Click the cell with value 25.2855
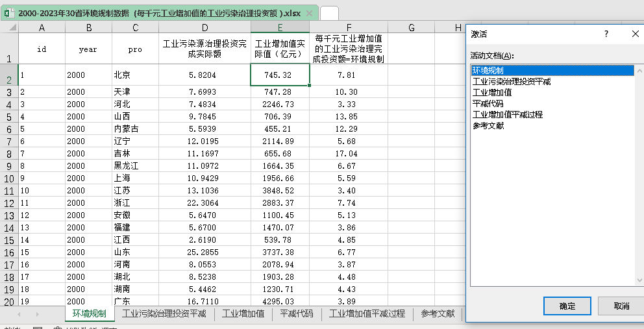 coord(205,252)
